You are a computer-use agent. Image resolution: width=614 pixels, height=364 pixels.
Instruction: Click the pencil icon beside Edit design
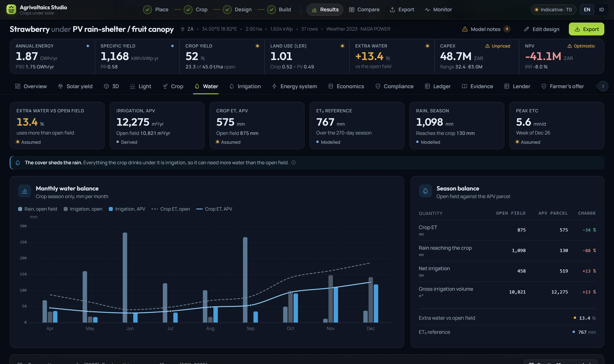526,29
